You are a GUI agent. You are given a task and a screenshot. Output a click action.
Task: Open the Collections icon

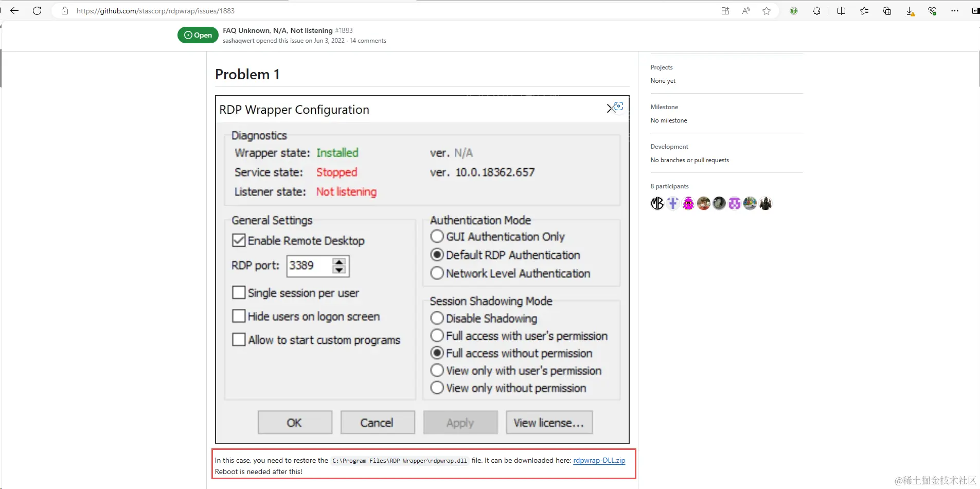coord(887,11)
